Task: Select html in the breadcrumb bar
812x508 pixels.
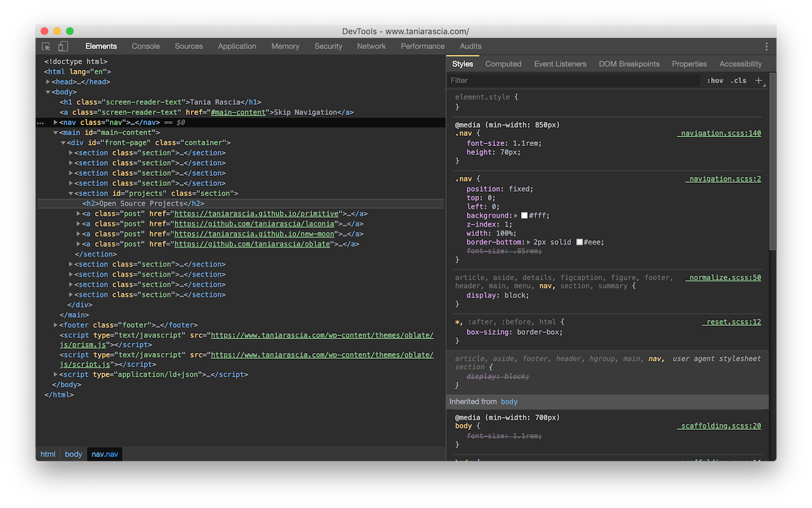Action: pyautogui.click(x=48, y=454)
